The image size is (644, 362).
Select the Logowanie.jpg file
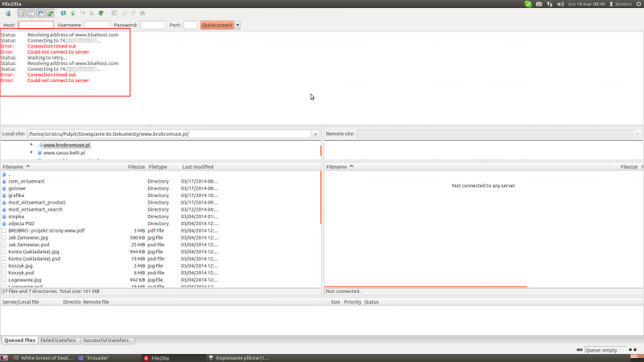(25, 280)
